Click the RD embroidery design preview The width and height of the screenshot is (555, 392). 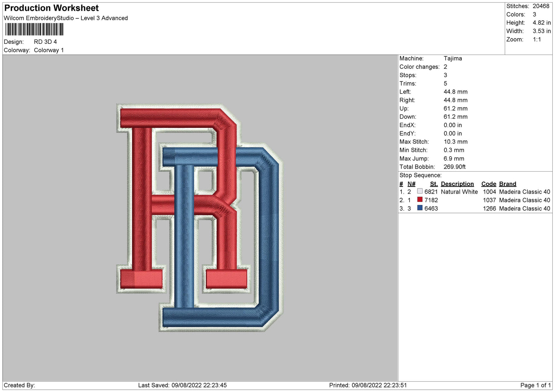click(x=200, y=217)
